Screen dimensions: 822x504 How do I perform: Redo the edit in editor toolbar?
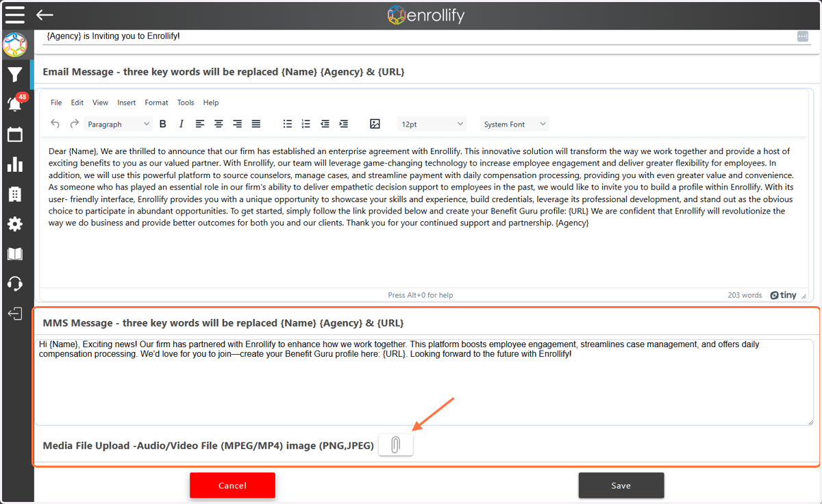click(x=74, y=124)
